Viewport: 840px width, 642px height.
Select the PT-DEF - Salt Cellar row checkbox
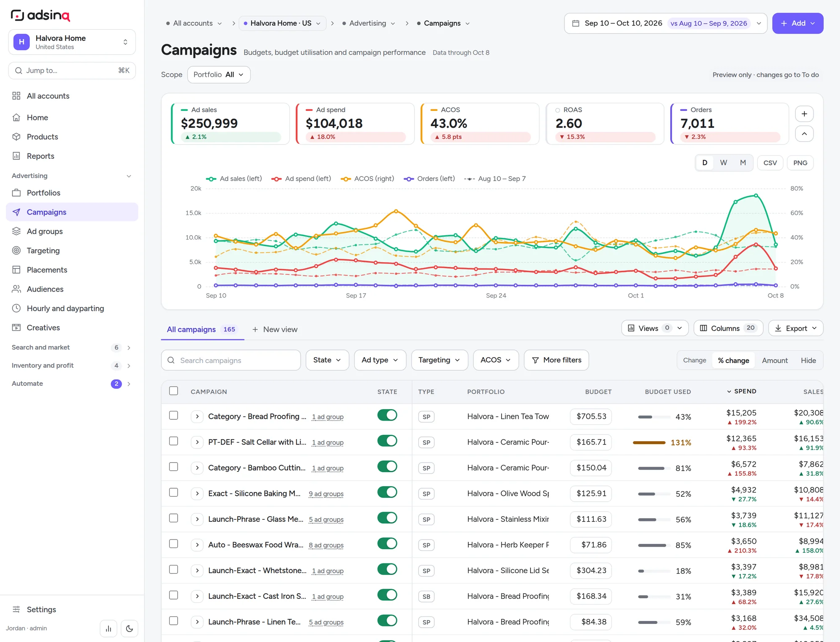[173, 441]
